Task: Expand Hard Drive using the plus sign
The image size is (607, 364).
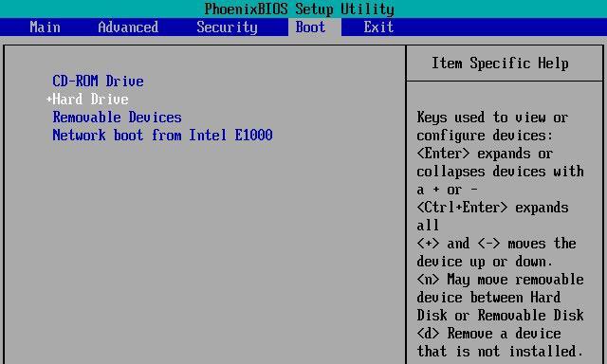Action: pos(49,99)
